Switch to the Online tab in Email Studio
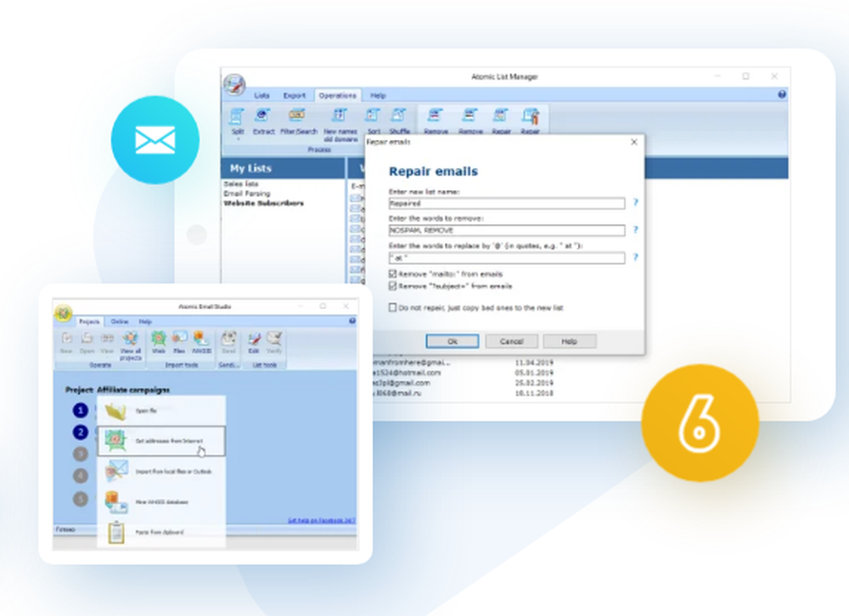The width and height of the screenshot is (849, 616). pos(120,322)
